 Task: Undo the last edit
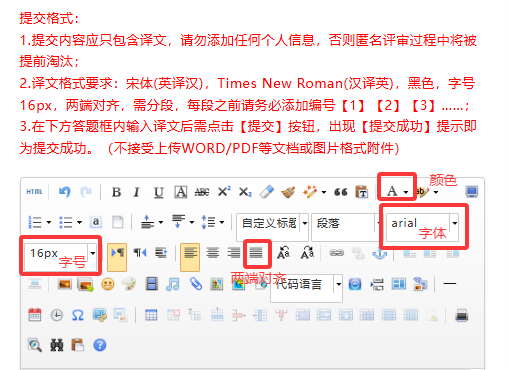pyautogui.click(x=65, y=192)
